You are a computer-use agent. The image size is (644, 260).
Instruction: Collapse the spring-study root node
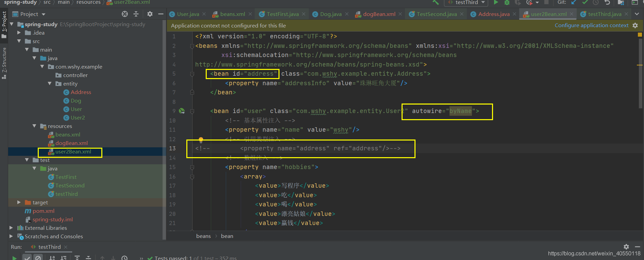pos(12,24)
